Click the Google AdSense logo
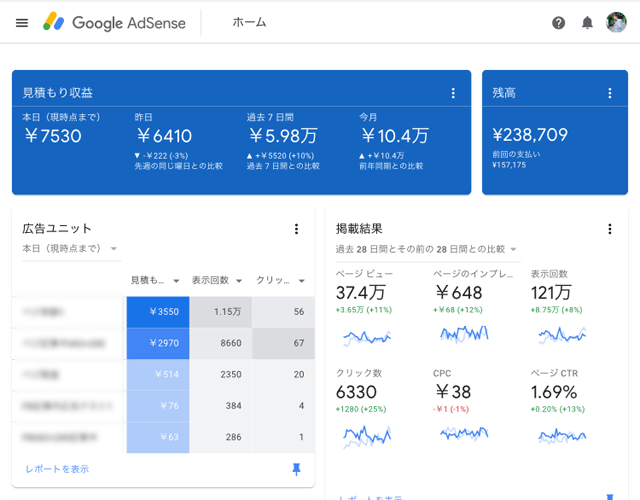The width and height of the screenshot is (640, 500). pos(114,22)
